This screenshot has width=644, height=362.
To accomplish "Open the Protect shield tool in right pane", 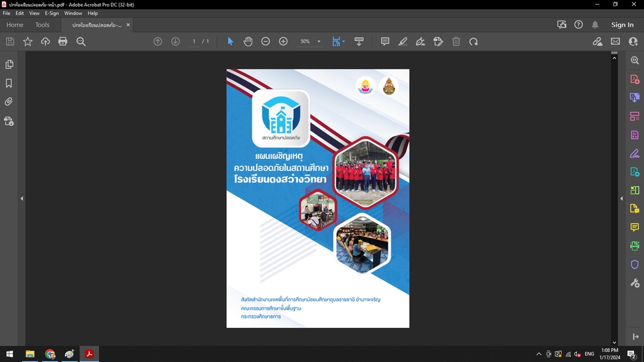I will click(x=635, y=265).
